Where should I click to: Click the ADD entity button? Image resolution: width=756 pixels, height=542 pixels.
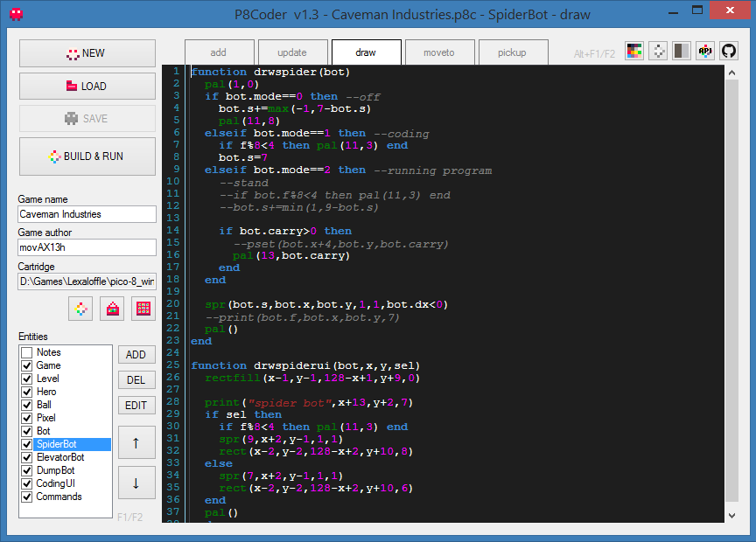point(136,355)
